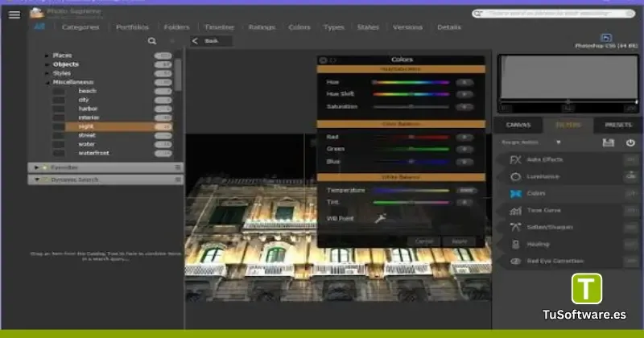The height and width of the screenshot is (338, 644).
Task: Toggle the Auto Effects on/off switch
Action: [x=631, y=159]
